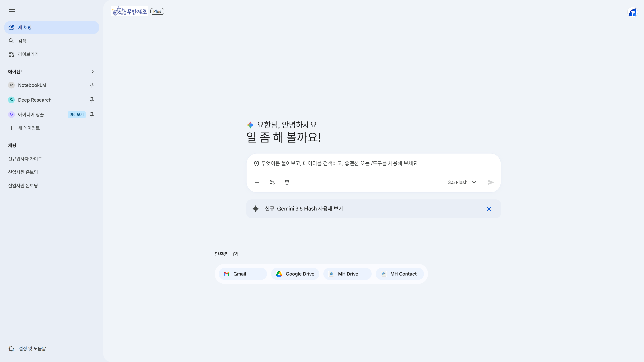Screen dimensions: 644x362
Task: Open the 검색 search item
Action: pos(51,41)
